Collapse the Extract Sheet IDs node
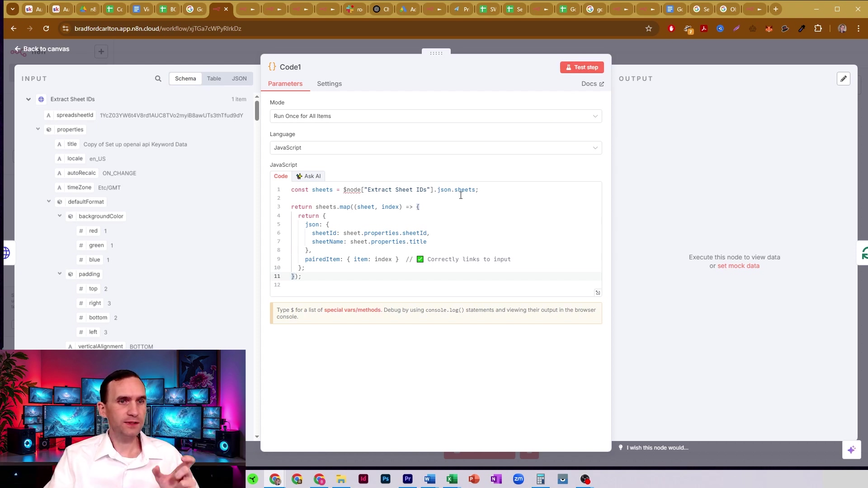Screen dimensions: 868x488 (28, 99)
